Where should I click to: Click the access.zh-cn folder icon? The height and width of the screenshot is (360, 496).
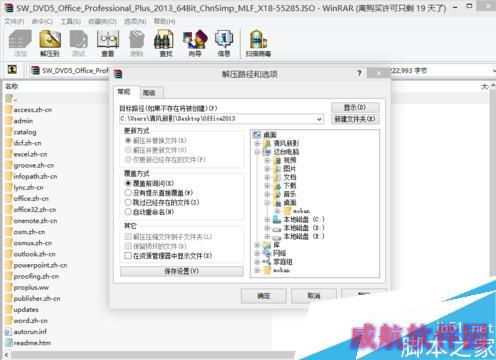pyautogui.click(x=9, y=109)
